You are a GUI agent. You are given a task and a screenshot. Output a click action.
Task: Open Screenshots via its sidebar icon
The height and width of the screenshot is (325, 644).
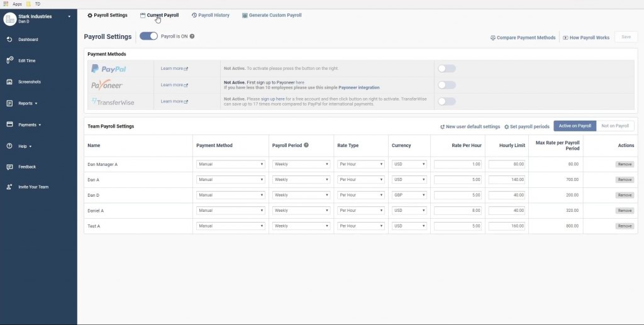[9, 82]
